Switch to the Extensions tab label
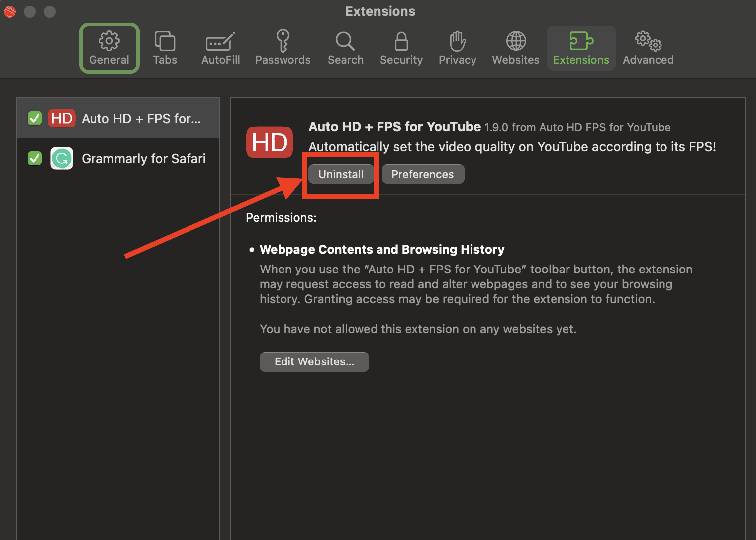Image resolution: width=756 pixels, height=540 pixels. point(581,60)
